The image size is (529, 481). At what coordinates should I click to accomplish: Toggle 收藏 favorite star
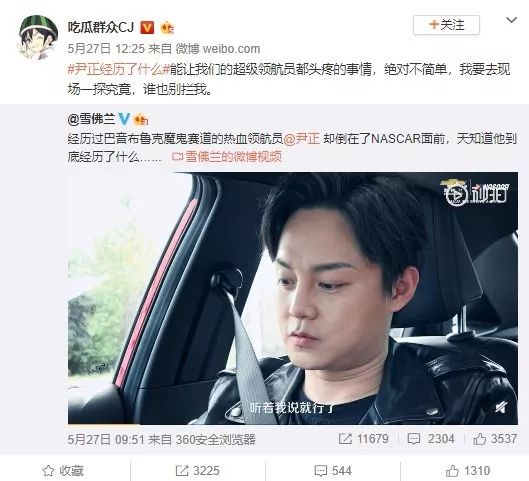(63, 471)
